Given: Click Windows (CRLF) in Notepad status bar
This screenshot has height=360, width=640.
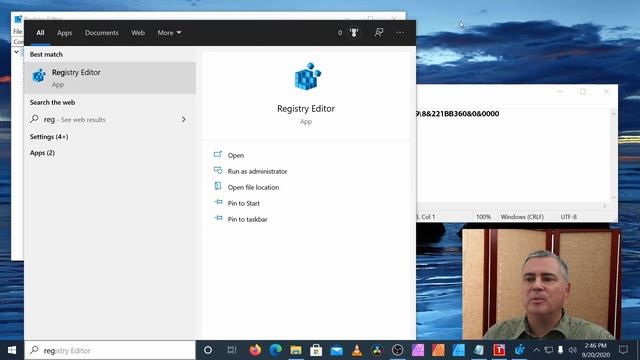Looking at the screenshot, I should 522,217.
